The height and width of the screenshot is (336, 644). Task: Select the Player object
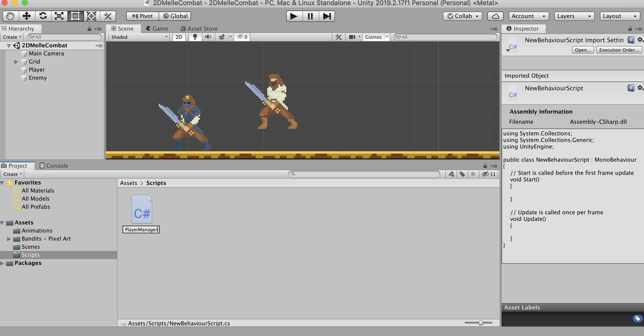point(37,70)
